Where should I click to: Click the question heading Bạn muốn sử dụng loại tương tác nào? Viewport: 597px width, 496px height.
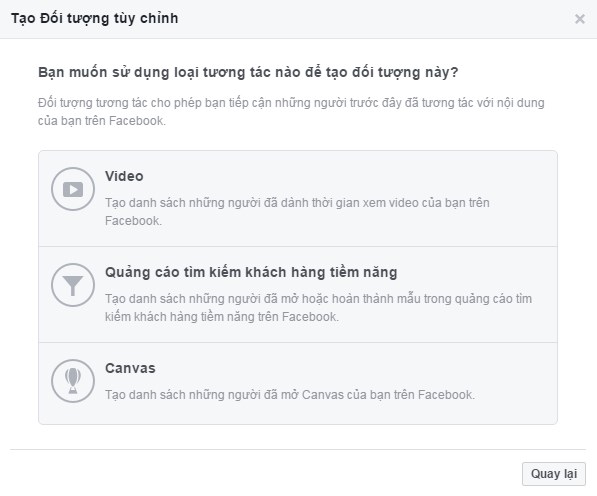(248, 72)
